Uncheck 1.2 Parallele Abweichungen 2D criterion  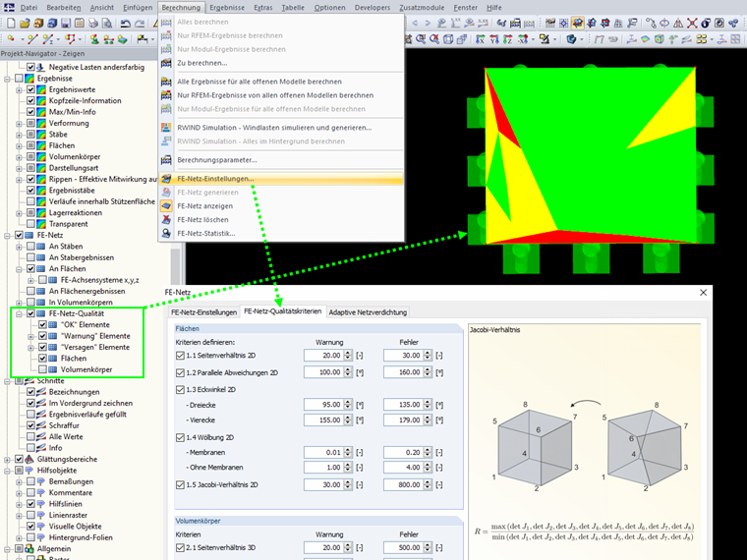tap(180, 373)
